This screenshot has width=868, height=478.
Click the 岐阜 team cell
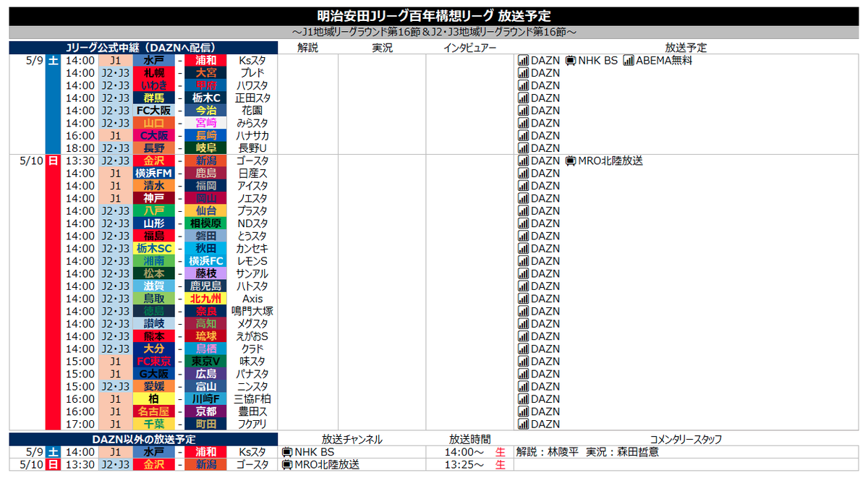pos(206,148)
